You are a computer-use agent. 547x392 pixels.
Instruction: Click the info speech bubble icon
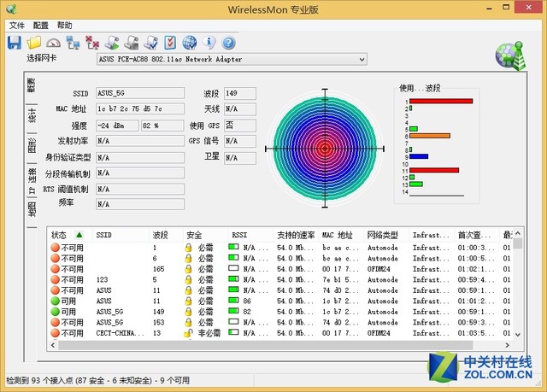[x=209, y=42]
